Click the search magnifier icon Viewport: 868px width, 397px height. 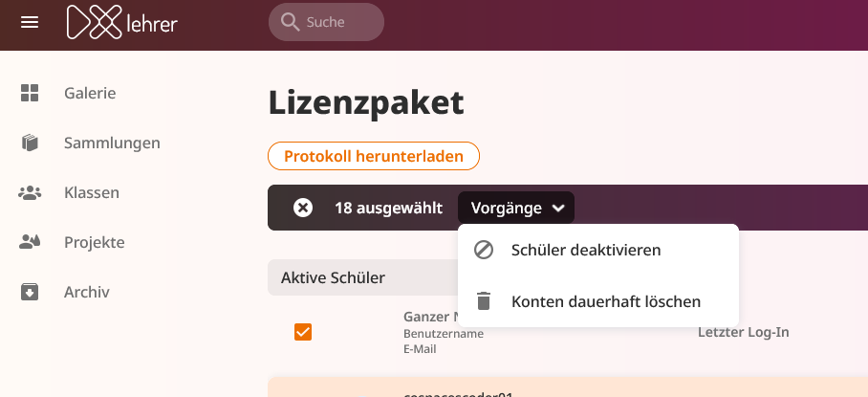[x=289, y=22]
